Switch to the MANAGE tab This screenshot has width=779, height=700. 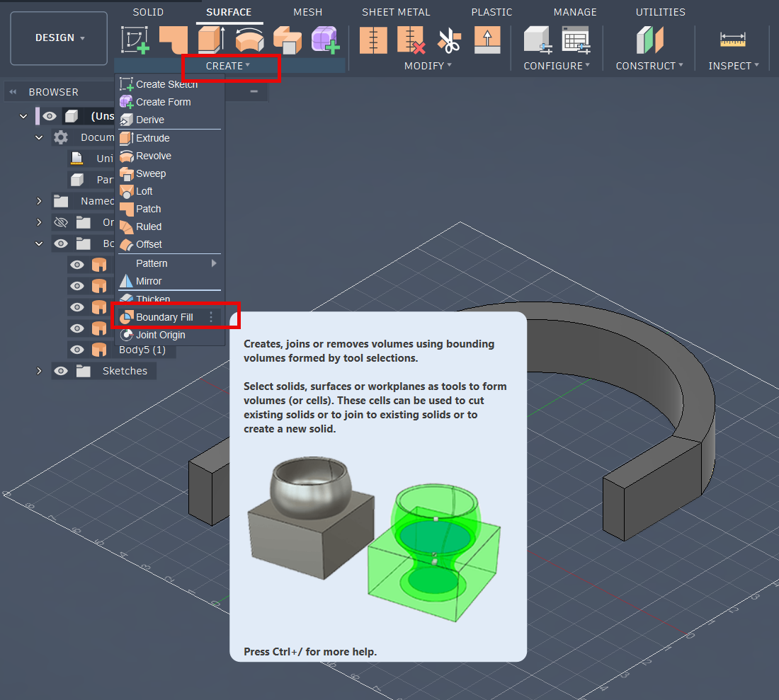575,12
